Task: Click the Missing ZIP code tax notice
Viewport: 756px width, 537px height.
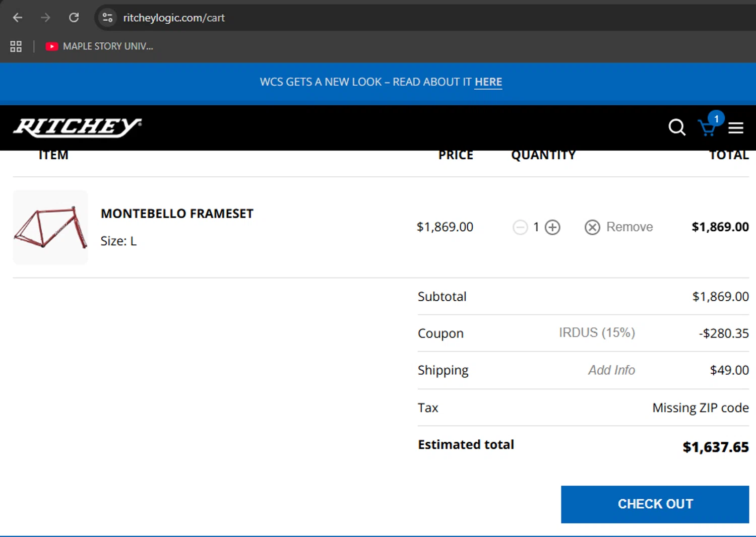Action: coord(701,408)
